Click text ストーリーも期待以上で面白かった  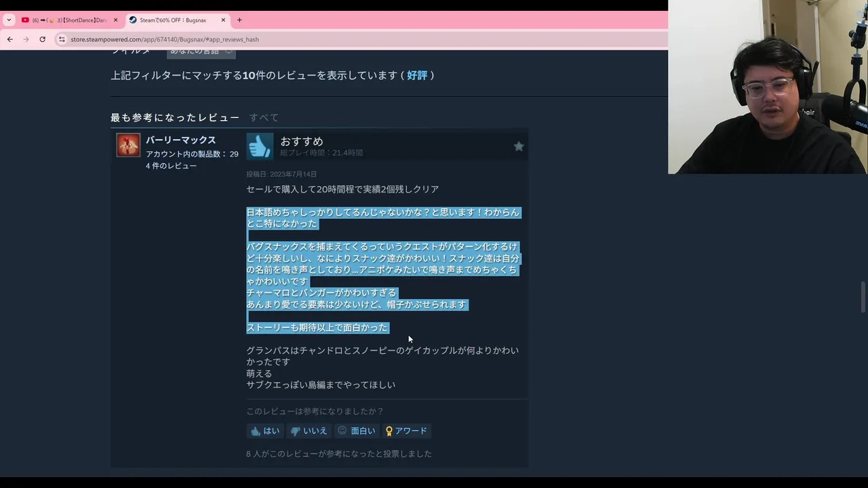[x=317, y=327]
